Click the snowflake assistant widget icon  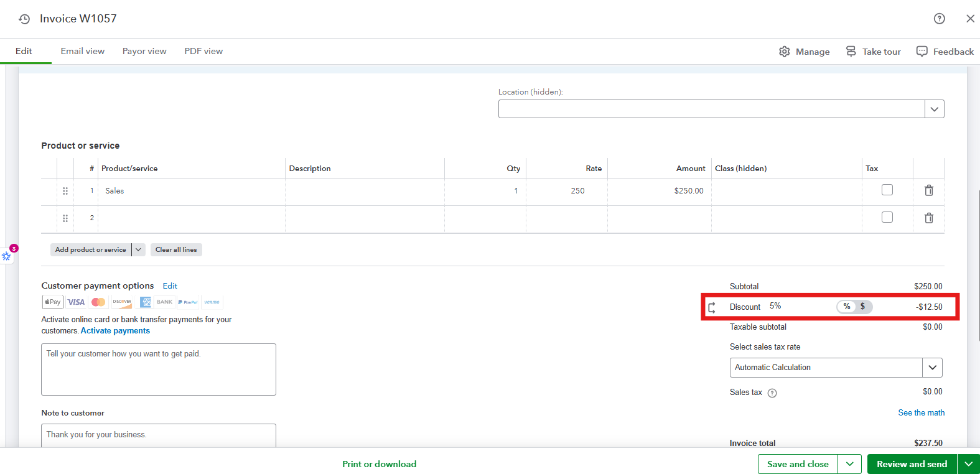7,256
